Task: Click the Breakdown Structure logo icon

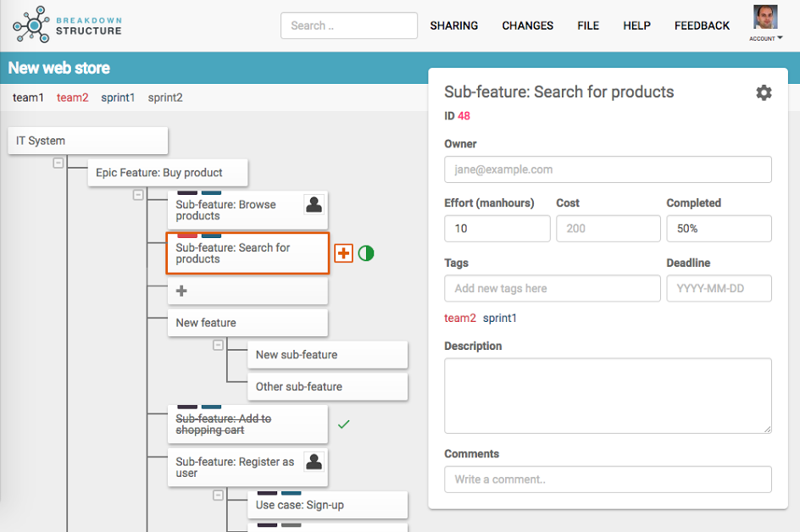Action: pos(32,25)
